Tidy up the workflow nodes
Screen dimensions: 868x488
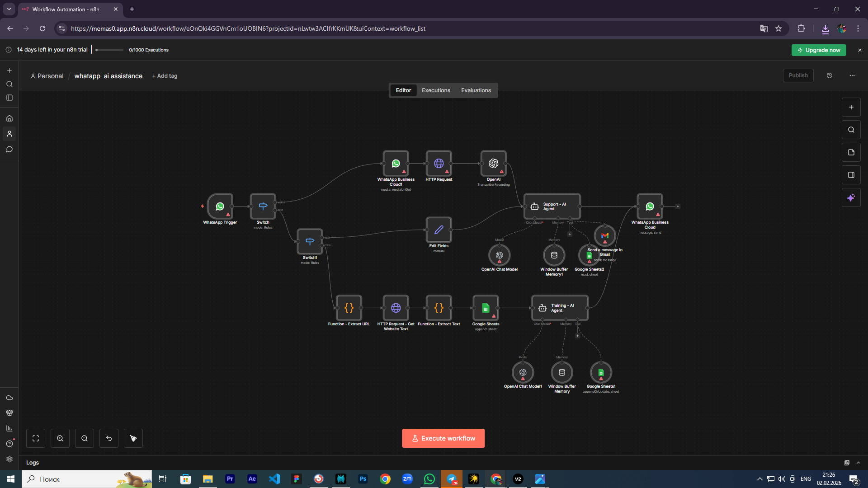(133, 438)
